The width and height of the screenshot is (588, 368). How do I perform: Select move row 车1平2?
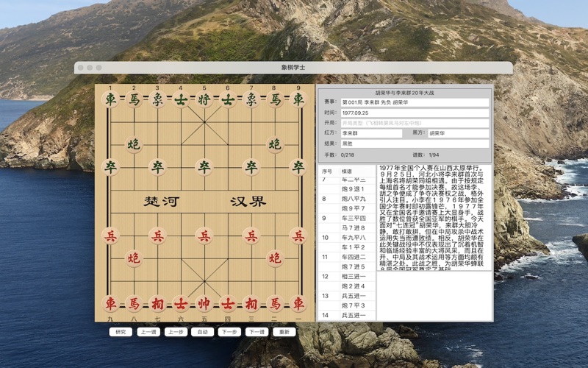click(347, 247)
